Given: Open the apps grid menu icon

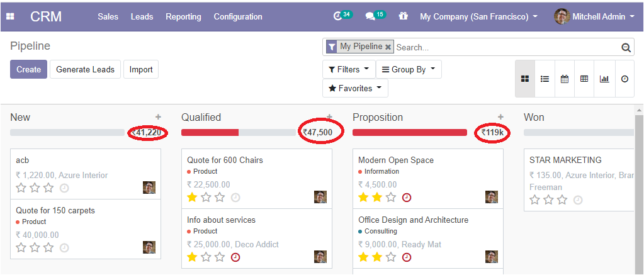Looking at the screenshot, I should pos(10,17).
